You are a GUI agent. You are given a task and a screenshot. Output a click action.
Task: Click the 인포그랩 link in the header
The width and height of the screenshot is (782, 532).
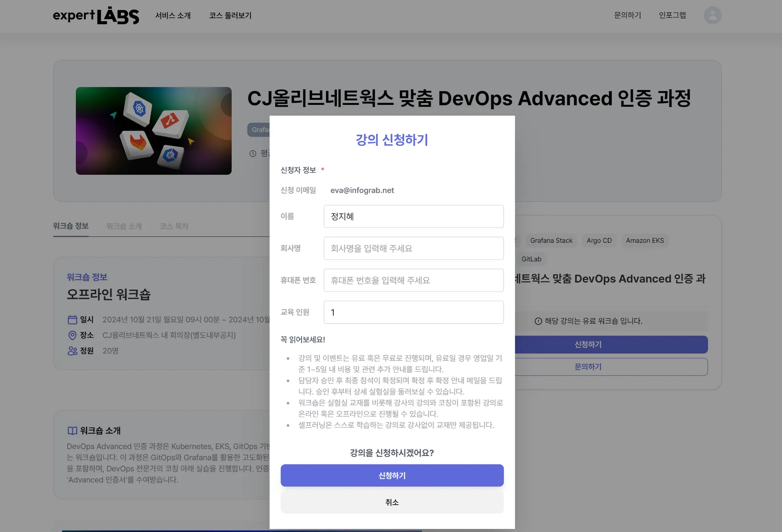tap(672, 15)
